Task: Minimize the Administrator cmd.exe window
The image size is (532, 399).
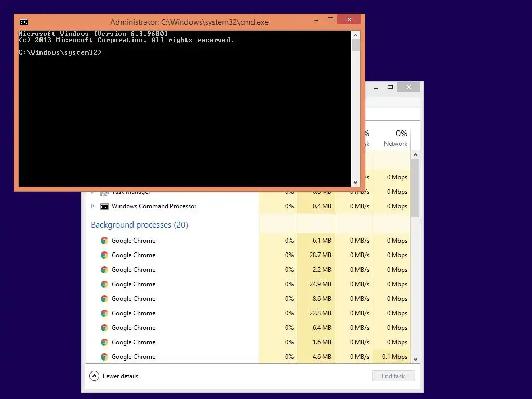Action: click(316, 20)
